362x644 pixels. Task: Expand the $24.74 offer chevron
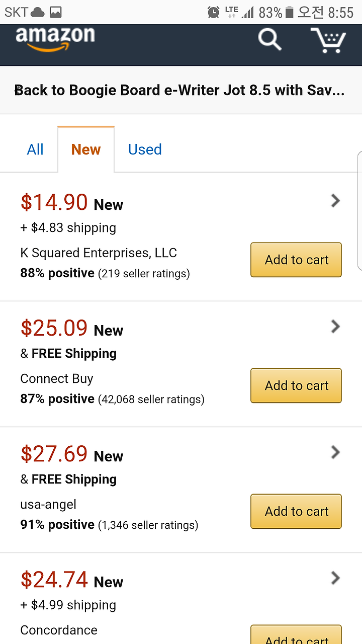click(x=335, y=579)
